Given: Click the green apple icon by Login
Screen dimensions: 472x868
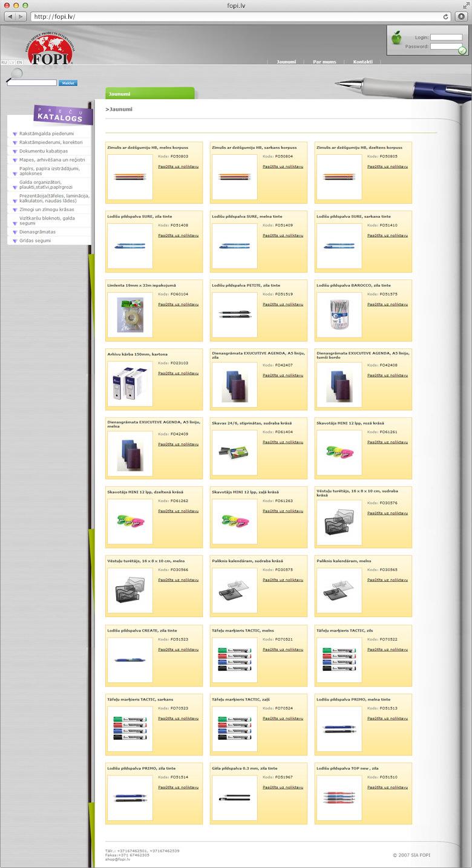Looking at the screenshot, I should point(396,38).
